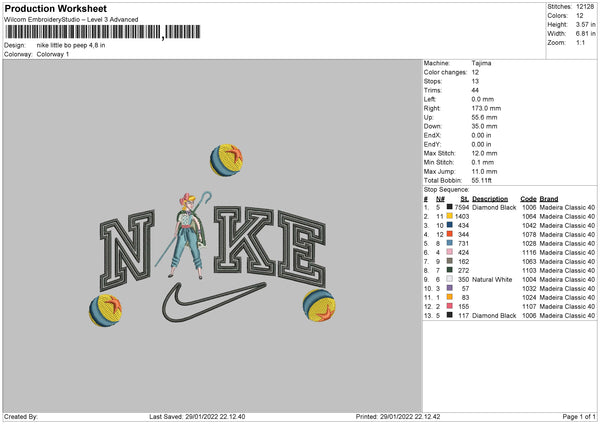Select the orange swatch for code 1024
The image size is (600, 424).
point(450,297)
